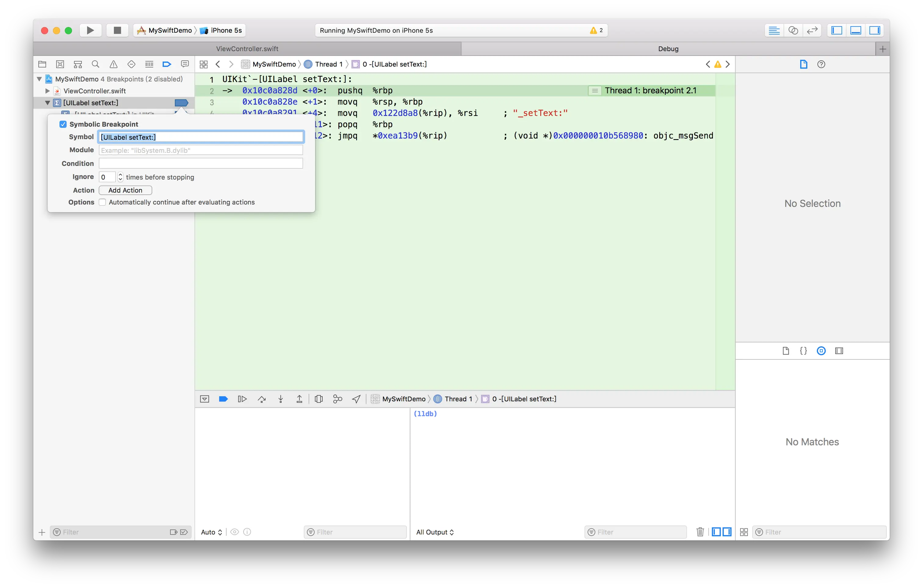Toggle the Console pane

727,532
